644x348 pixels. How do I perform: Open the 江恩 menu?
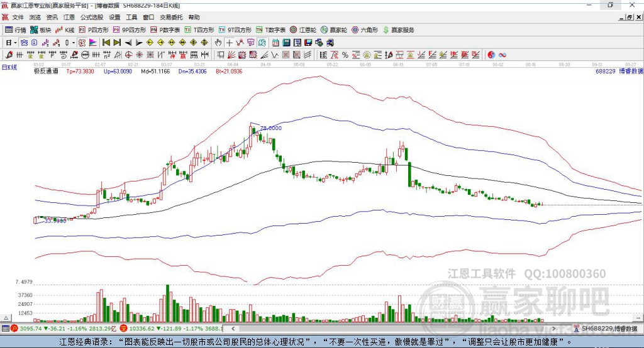pos(69,17)
